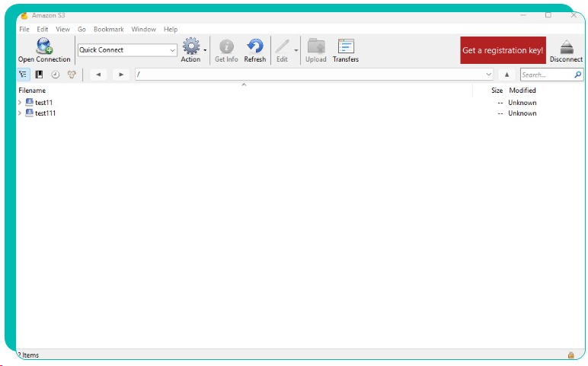Go back in navigation history
The width and height of the screenshot is (588, 366).
[98, 75]
